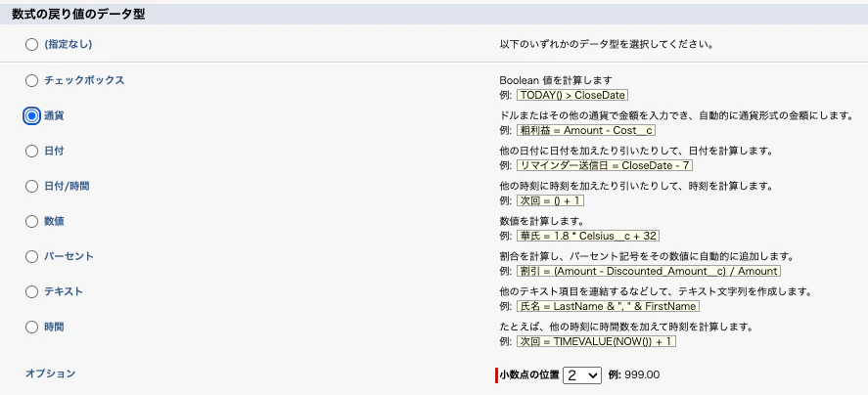Image resolution: width=868 pixels, height=395 pixels.
Task: Click the 割引 discount formula example
Action: tap(648, 272)
